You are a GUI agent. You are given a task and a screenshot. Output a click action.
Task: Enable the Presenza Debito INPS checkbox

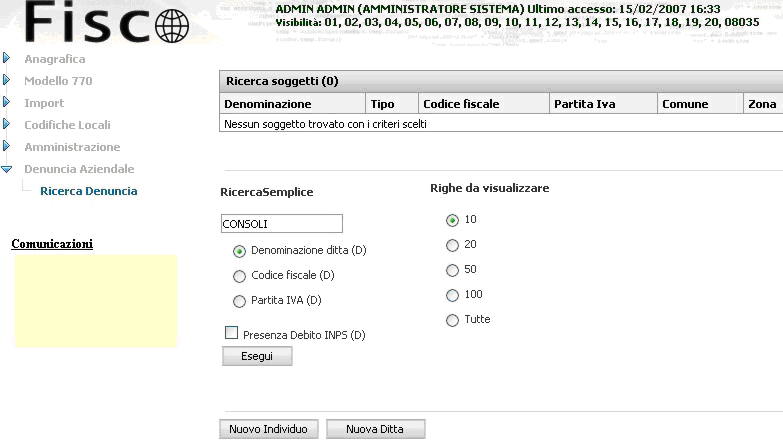tap(231, 333)
